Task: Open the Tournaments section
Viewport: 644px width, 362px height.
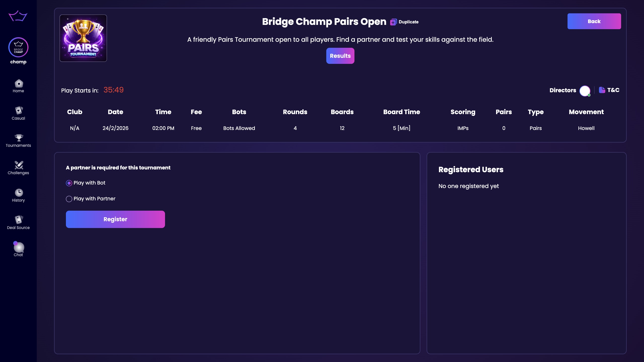Action: (18, 140)
